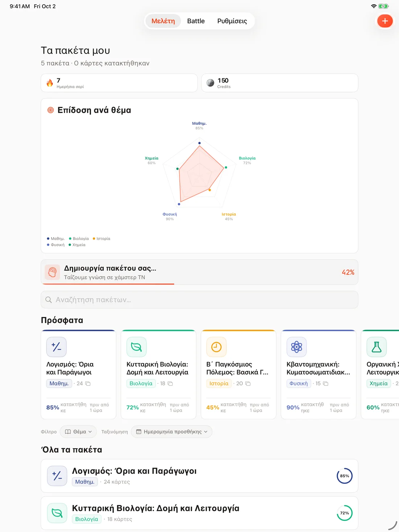Tap the 85% progress ring for Λογισμός
This screenshot has height=532, width=399.
pos(345,476)
